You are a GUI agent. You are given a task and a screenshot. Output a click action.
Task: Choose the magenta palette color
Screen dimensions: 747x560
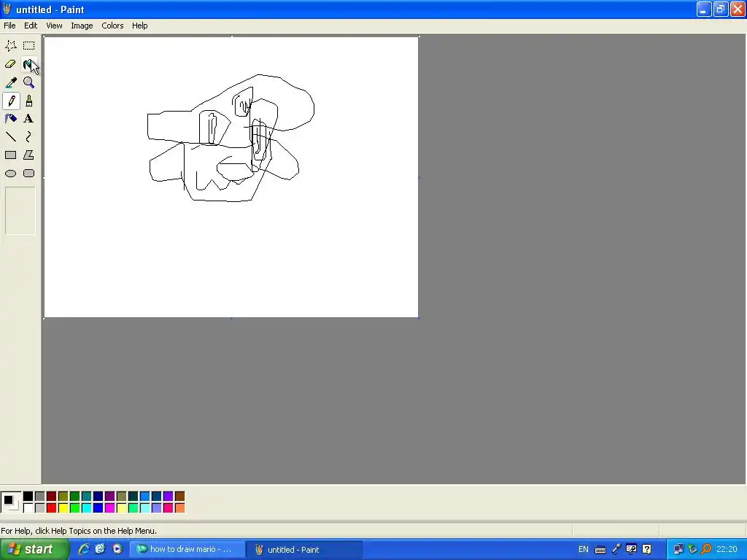coord(109,508)
